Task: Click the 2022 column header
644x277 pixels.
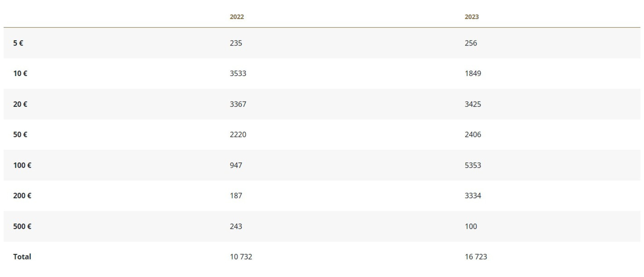Action: pyautogui.click(x=236, y=17)
